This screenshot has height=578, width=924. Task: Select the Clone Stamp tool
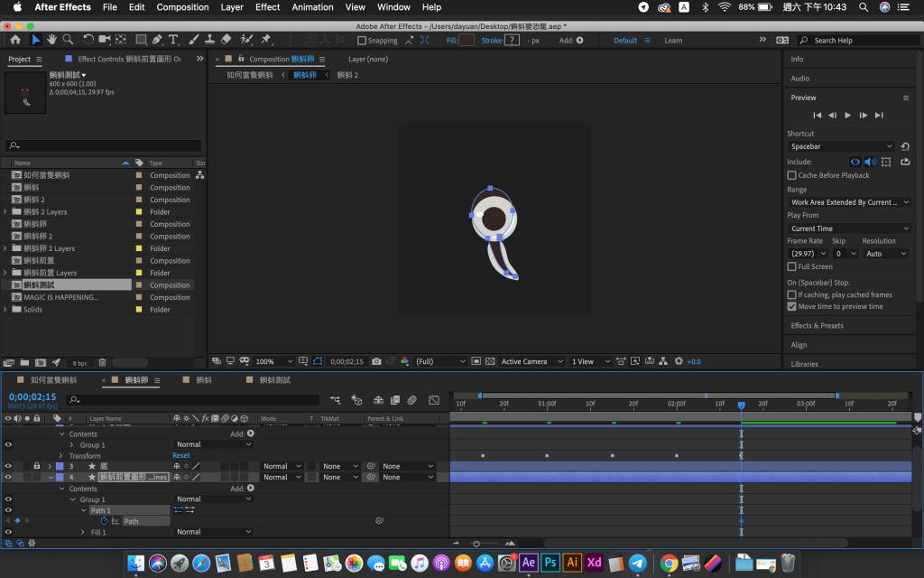coord(208,40)
